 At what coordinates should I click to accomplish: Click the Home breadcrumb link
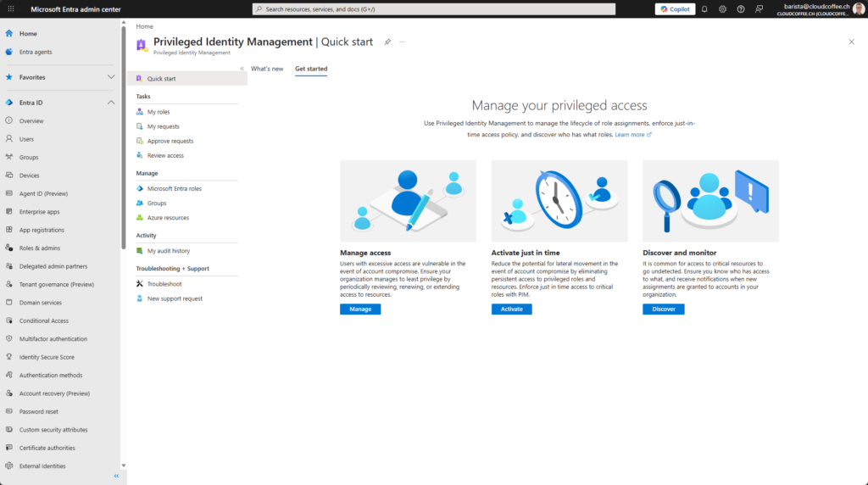(144, 26)
